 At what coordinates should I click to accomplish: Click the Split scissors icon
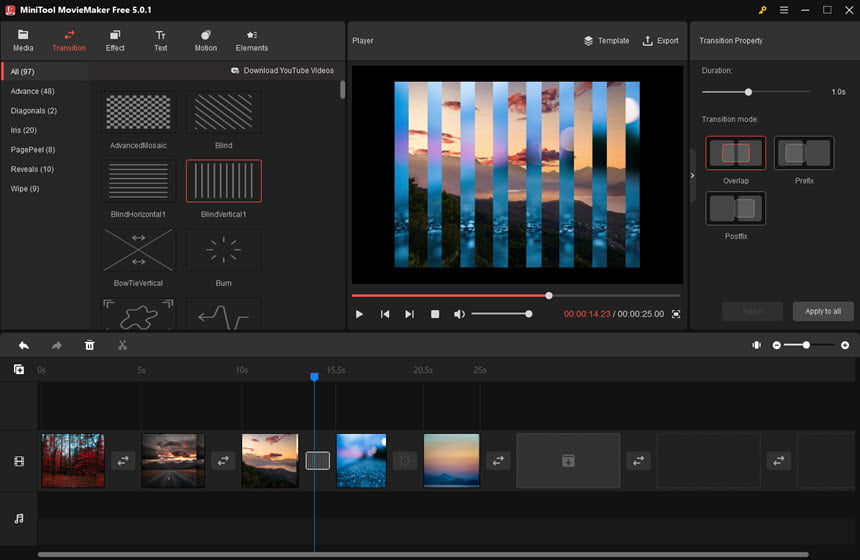point(122,346)
